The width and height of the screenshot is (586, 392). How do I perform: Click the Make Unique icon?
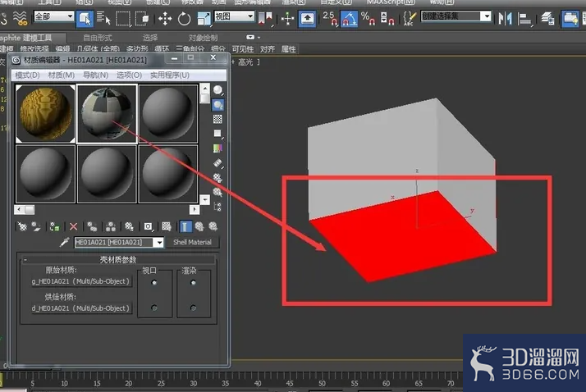[111, 226]
